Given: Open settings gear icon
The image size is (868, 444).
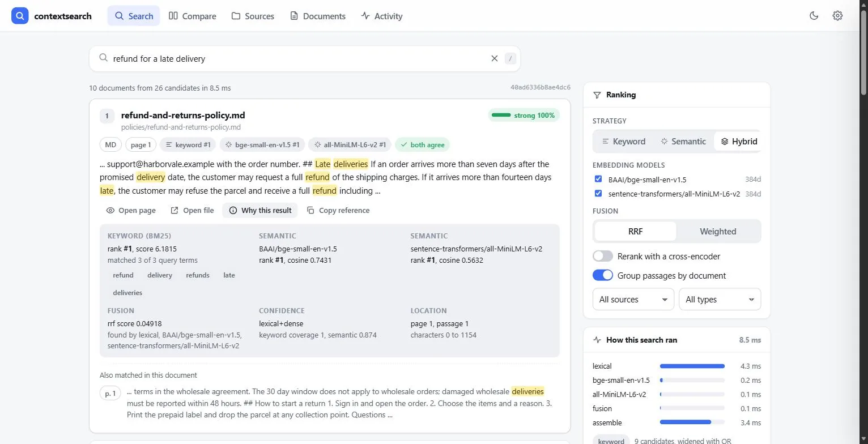Looking at the screenshot, I should click(x=837, y=16).
